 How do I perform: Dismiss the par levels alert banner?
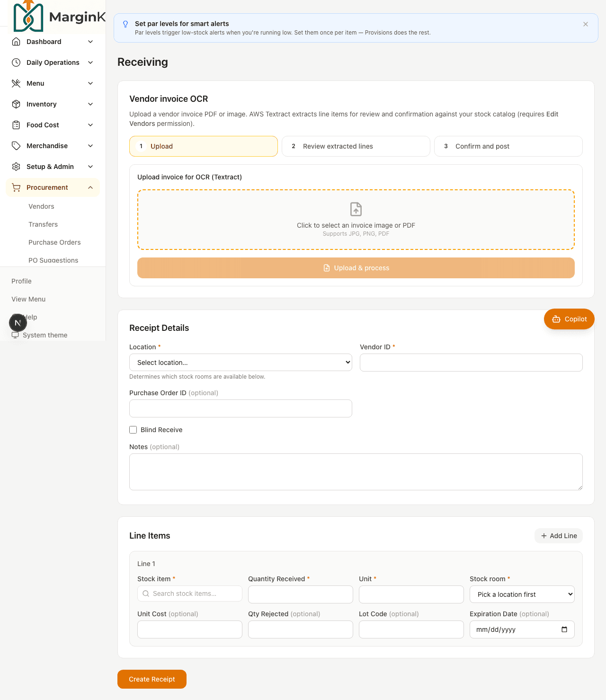click(x=586, y=24)
